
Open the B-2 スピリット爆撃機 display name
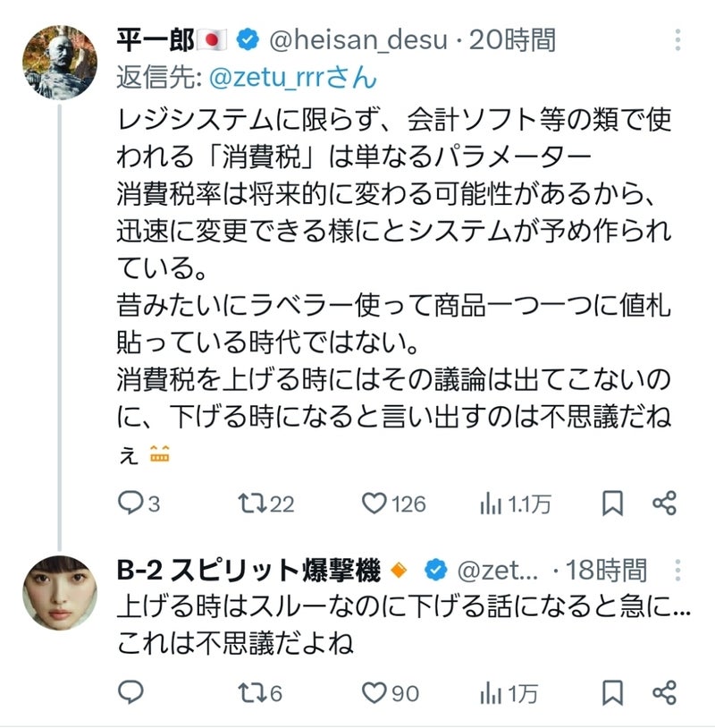click(x=248, y=570)
